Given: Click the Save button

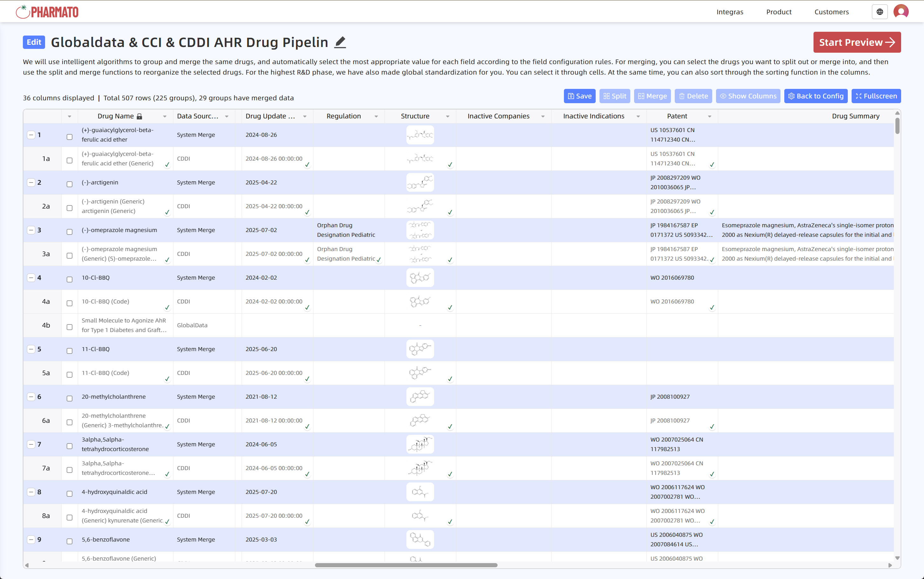Looking at the screenshot, I should point(579,96).
